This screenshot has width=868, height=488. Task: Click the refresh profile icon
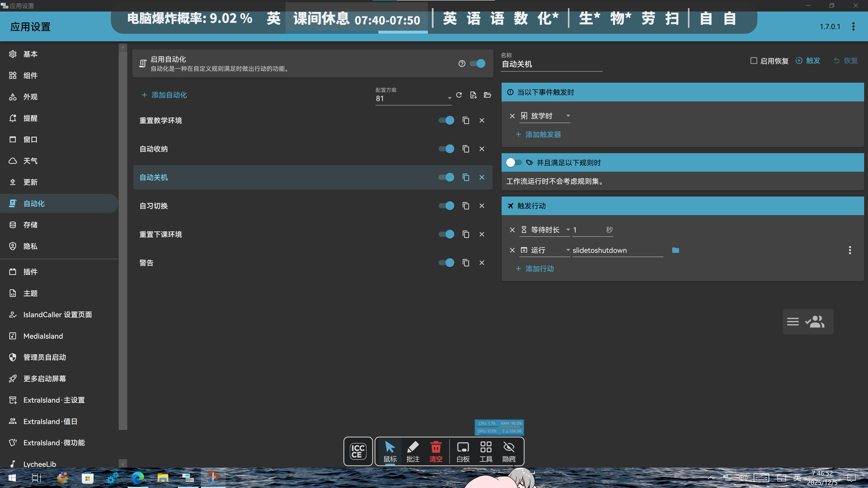459,95
